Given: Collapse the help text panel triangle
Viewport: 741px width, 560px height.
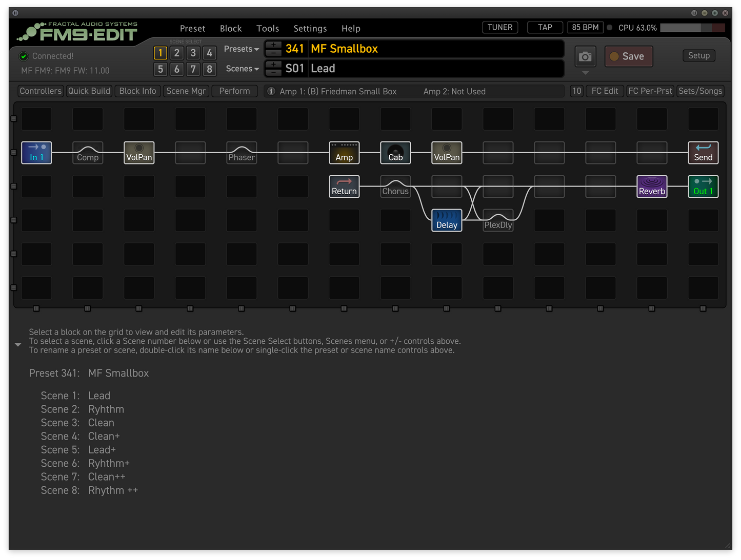Looking at the screenshot, I should pos(18,345).
